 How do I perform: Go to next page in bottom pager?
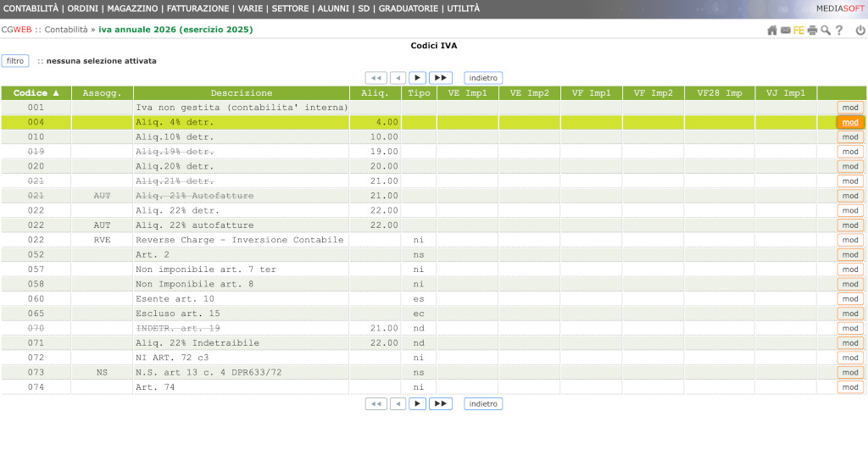[418, 404]
